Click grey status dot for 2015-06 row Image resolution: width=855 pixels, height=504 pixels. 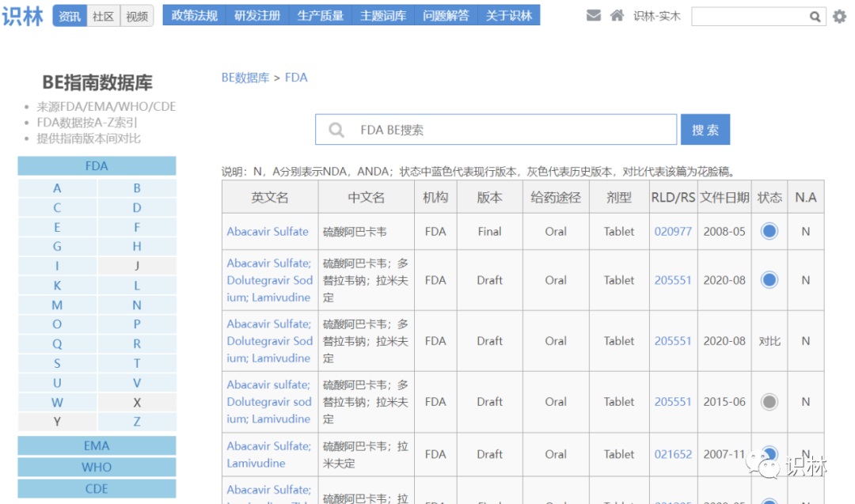(x=769, y=402)
